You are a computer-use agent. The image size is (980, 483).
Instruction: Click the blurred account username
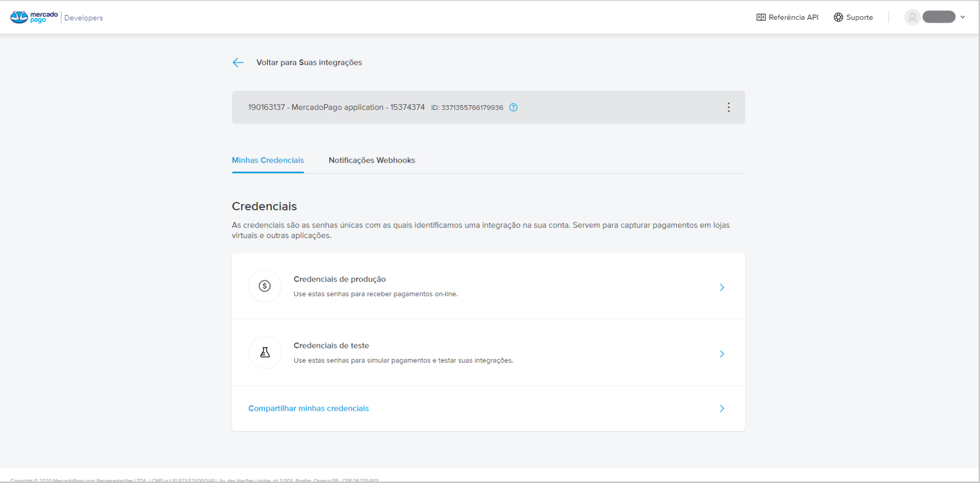[x=939, y=17]
